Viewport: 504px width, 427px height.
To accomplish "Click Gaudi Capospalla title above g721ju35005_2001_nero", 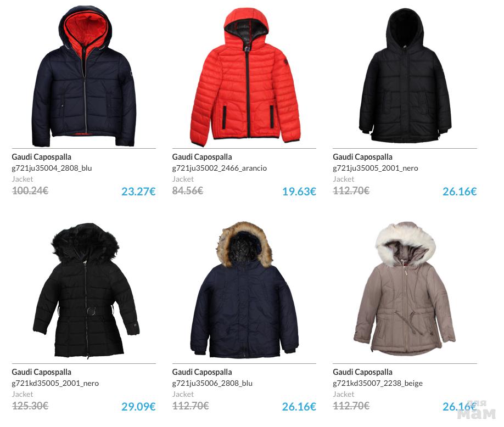I will (362, 157).
